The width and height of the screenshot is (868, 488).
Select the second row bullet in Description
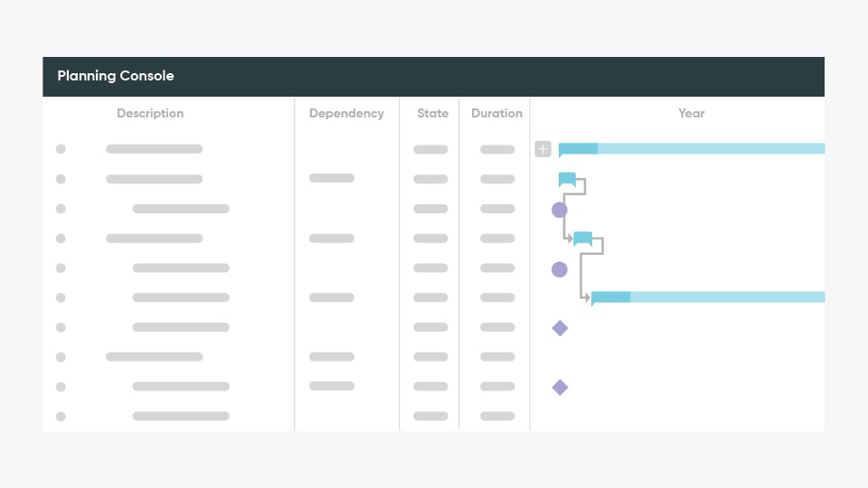tap(61, 179)
